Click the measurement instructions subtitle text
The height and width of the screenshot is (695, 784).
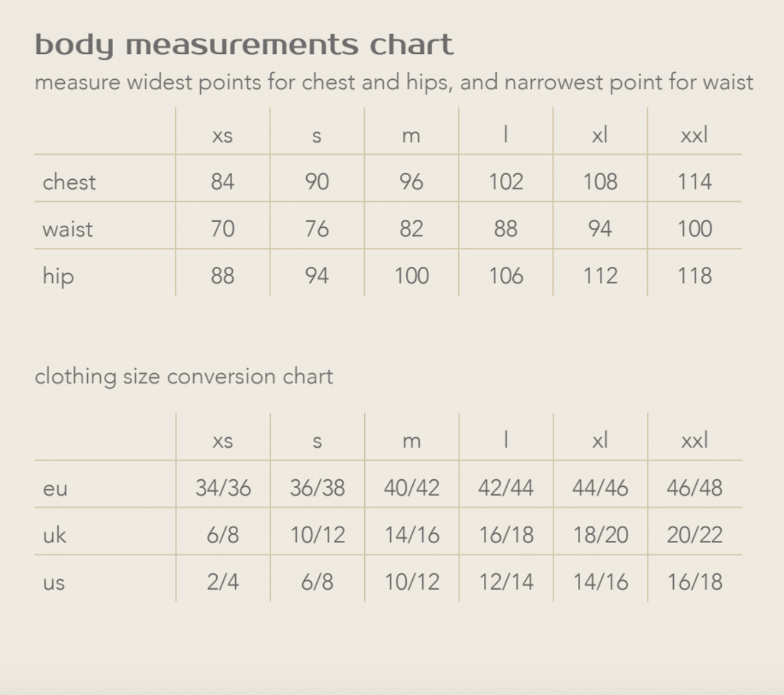[393, 82]
